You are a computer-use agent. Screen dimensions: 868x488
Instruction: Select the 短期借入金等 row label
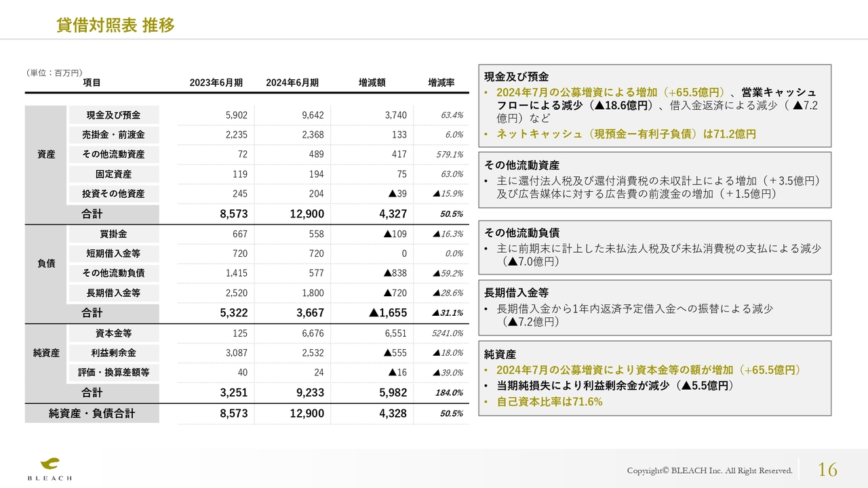coord(113,253)
